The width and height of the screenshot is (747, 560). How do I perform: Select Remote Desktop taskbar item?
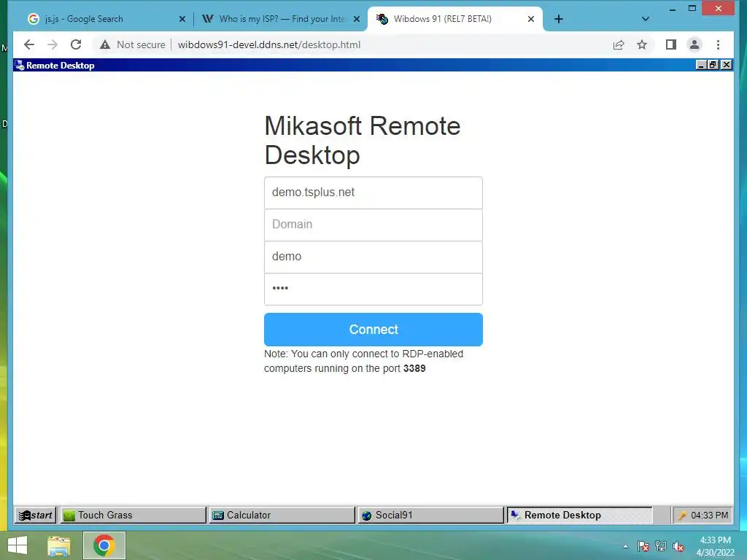point(579,516)
